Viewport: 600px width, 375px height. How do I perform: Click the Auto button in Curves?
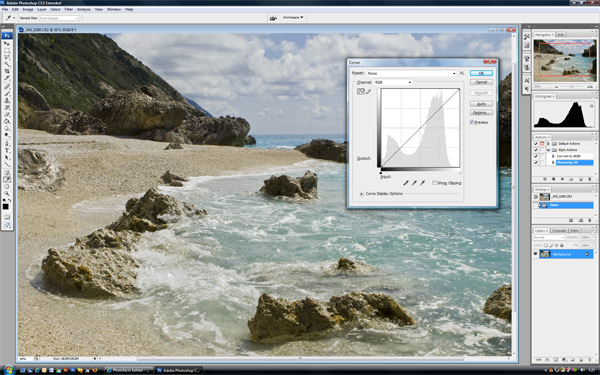click(481, 104)
